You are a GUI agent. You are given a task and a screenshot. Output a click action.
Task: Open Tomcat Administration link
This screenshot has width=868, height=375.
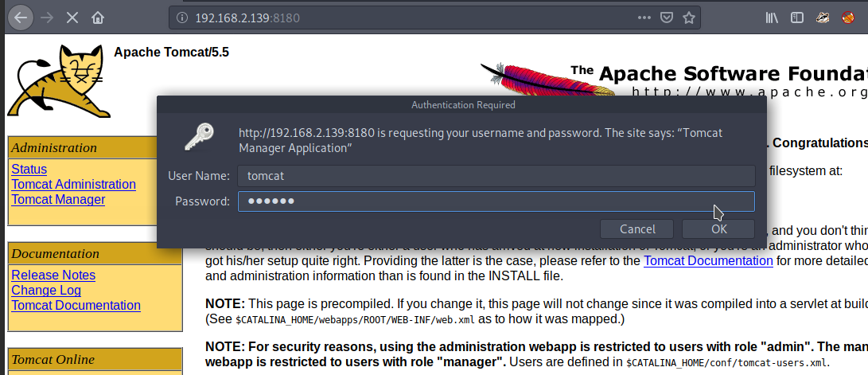(74, 185)
